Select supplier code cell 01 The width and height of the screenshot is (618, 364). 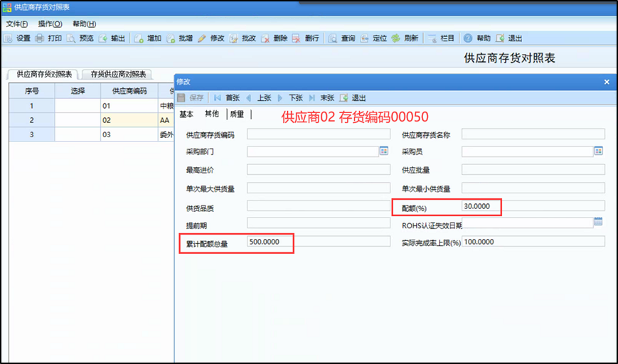(x=129, y=106)
